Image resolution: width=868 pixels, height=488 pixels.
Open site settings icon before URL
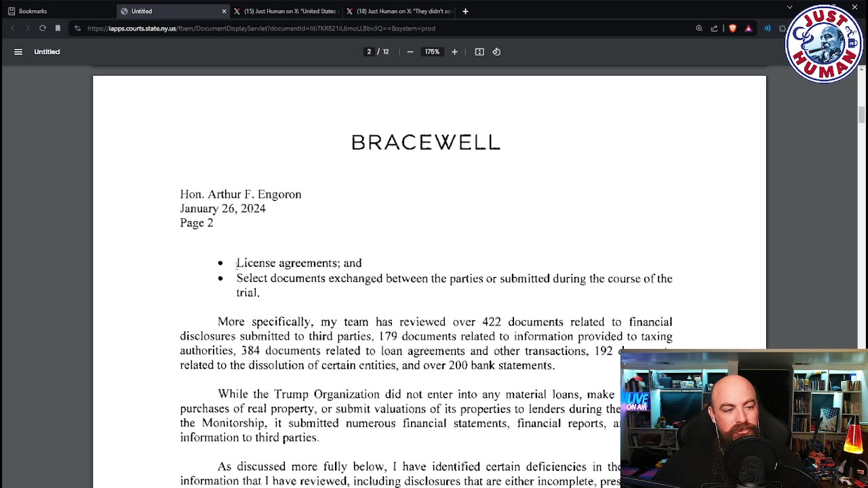point(78,28)
